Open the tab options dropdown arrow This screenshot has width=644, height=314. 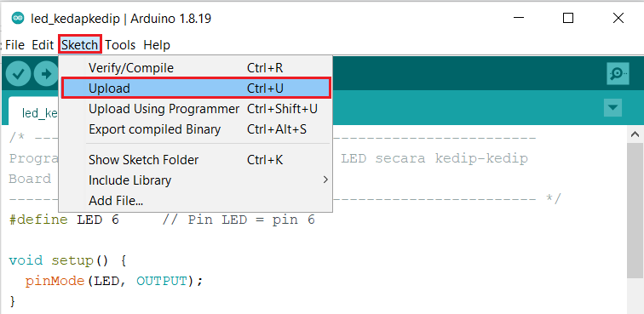click(612, 107)
